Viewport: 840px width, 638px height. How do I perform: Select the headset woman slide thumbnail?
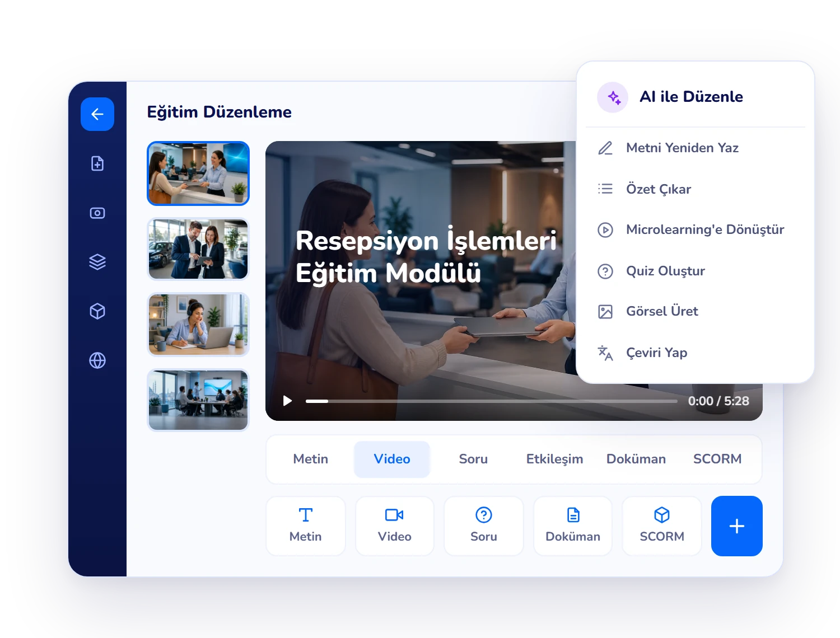coord(198,324)
